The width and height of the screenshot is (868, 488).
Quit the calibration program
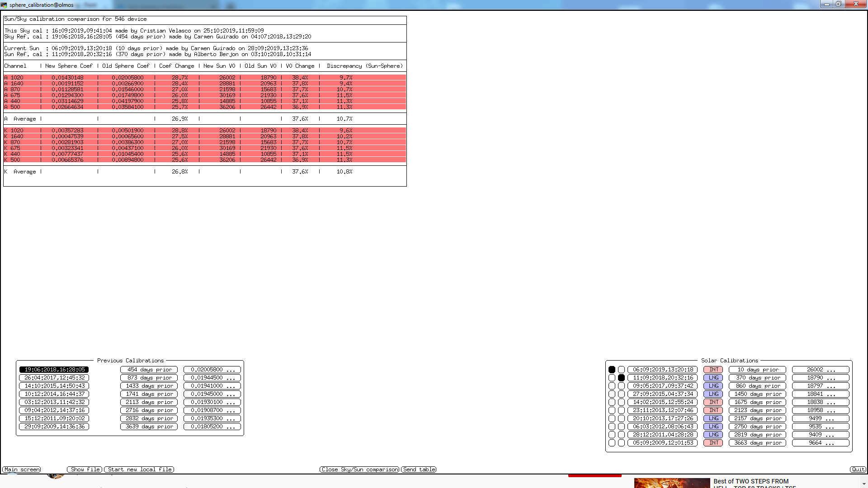pyautogui.click(x=858, y=469)
